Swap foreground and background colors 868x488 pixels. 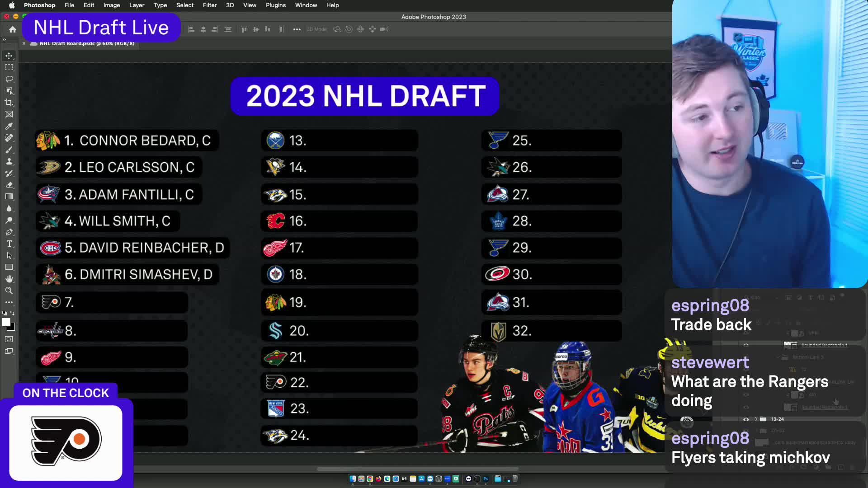13,313
